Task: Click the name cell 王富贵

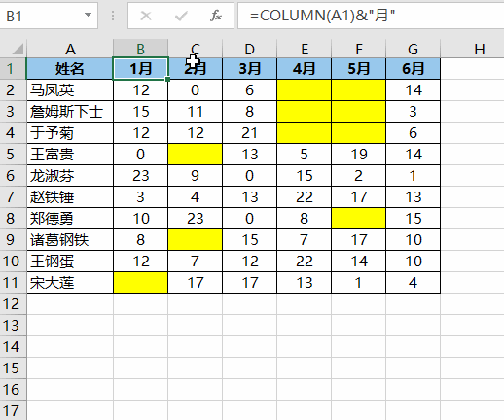Action: 70,155
